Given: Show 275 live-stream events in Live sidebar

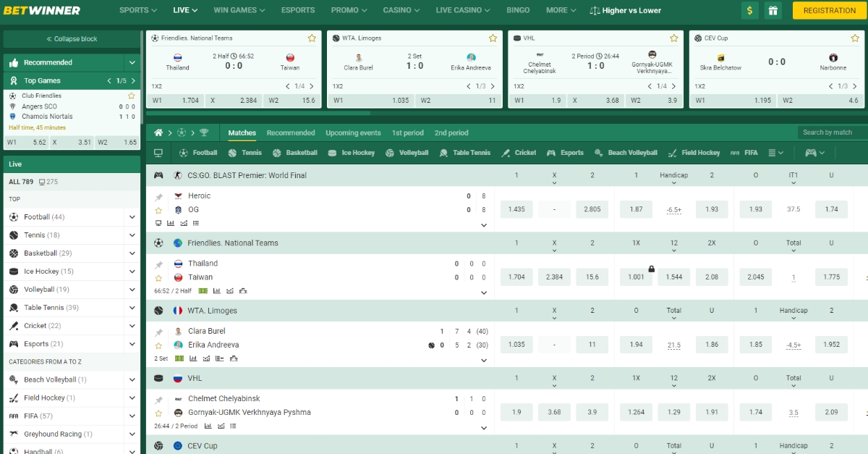Looking at the screenshot, I should click(48, 182).
